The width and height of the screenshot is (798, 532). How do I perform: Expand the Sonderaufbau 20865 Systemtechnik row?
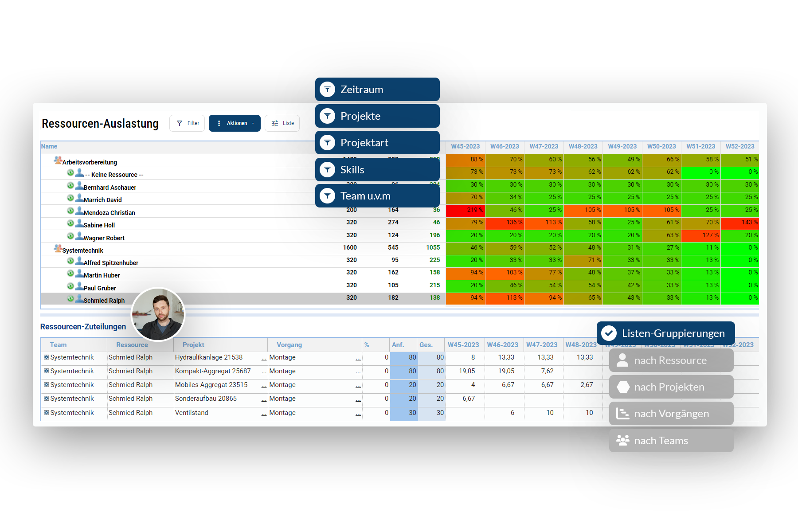point(46,398)
